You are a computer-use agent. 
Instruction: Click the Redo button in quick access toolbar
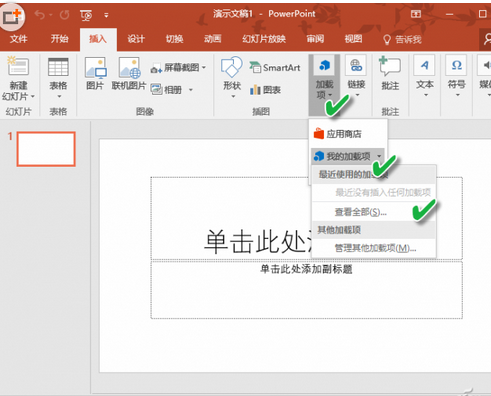coord(64,15)
